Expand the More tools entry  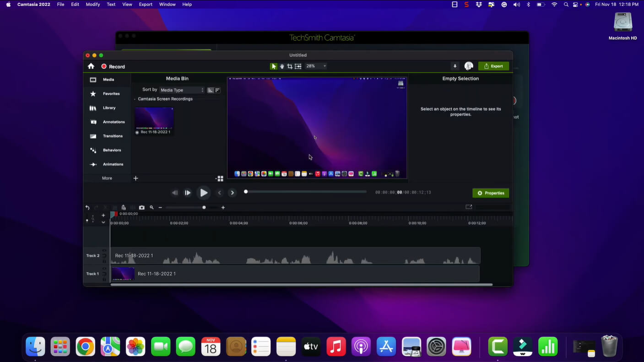pyautogui.click(x=107, y=178)
